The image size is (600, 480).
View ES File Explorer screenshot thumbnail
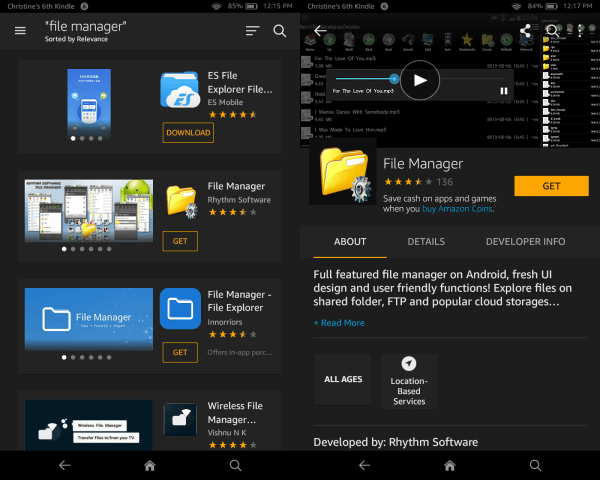89,103
